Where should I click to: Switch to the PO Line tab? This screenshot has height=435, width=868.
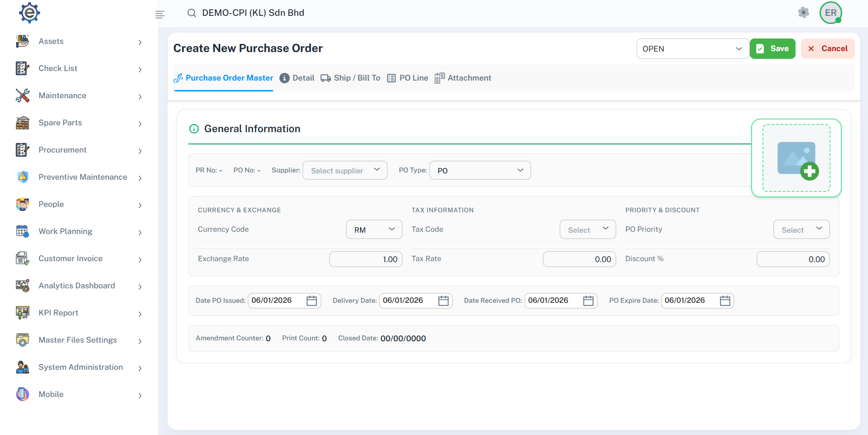[408, 78]
